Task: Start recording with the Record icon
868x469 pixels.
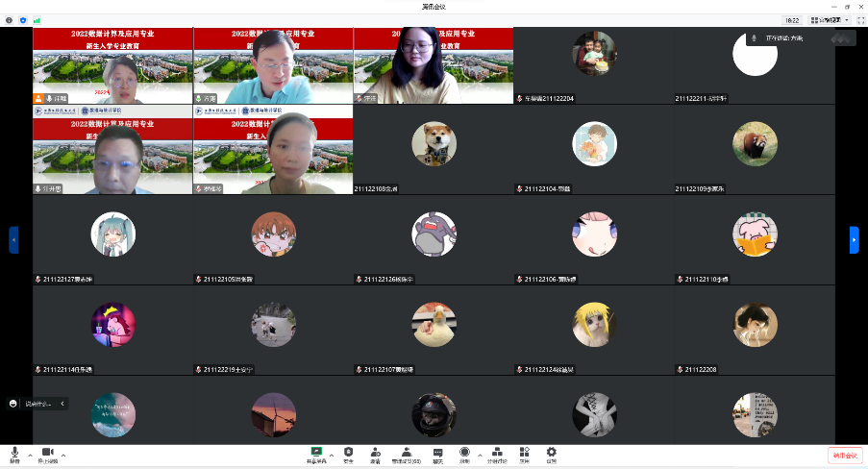Action: coord(464,453)
